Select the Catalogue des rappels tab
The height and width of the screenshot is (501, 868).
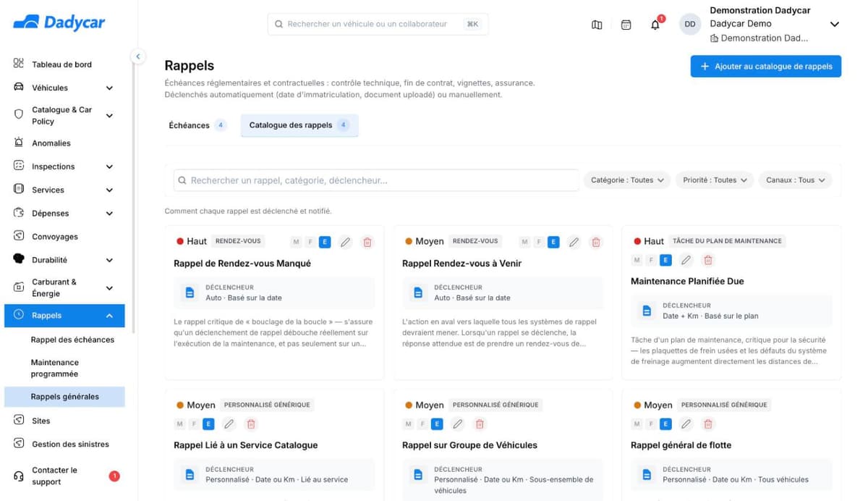[x=299, y=125]
